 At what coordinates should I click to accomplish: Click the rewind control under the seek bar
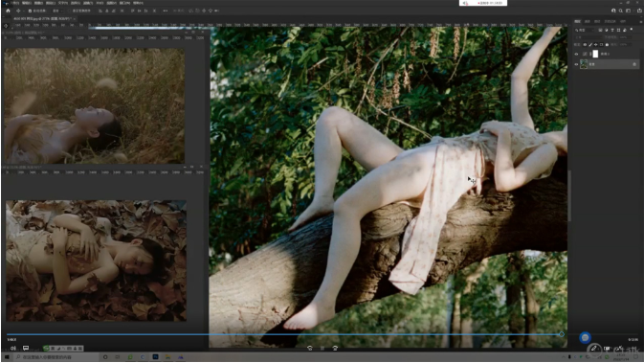310,349
